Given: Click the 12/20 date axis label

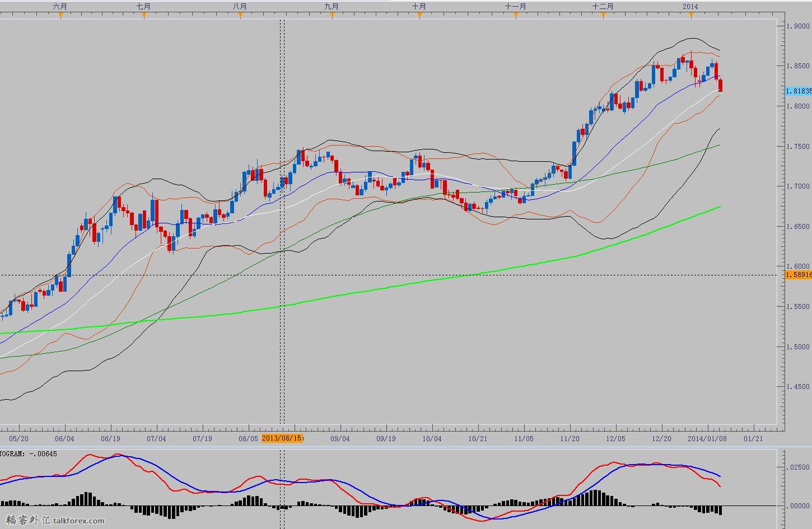Looking at the screenshot, I should [x=662, y=439].
